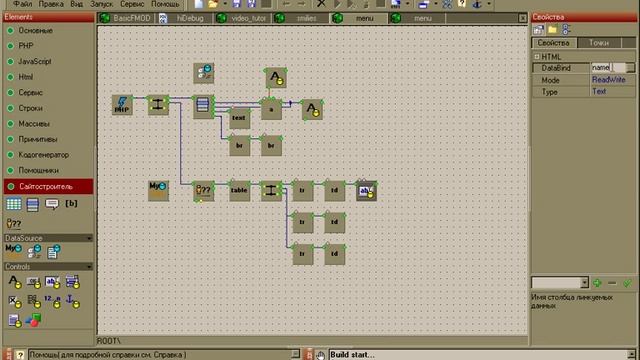This screenshot has height=360, width=640.
Task: Click the yellow folder icon in Свойства panel
Action: (x=552, y=29)
